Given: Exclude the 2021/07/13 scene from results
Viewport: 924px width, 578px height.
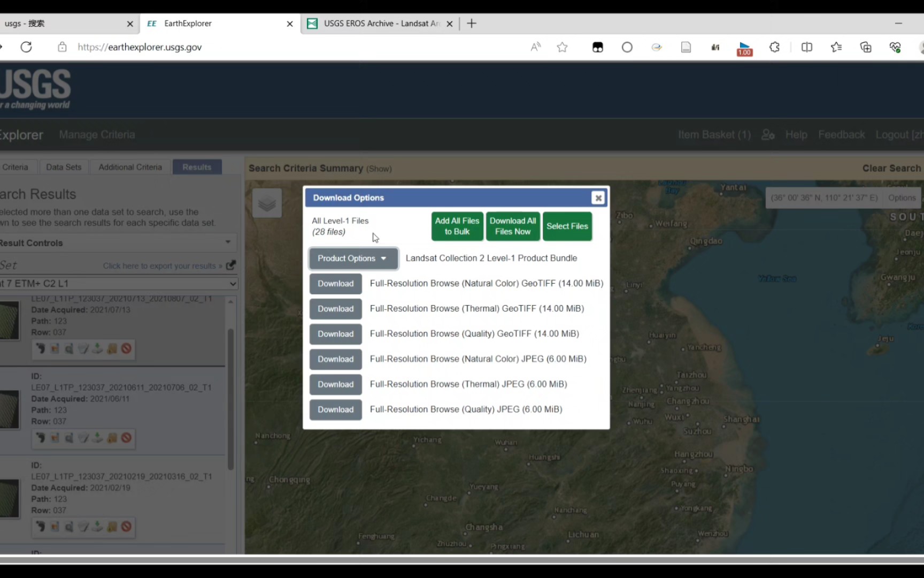Looking at the screenshot, I should (x=126, y=349).
